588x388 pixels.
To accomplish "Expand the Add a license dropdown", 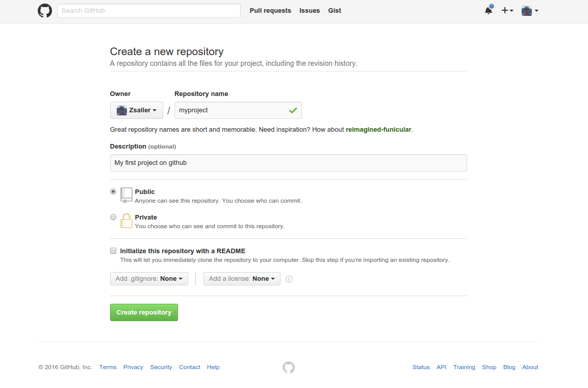I will pyautogui.click(x=242, y=279).
